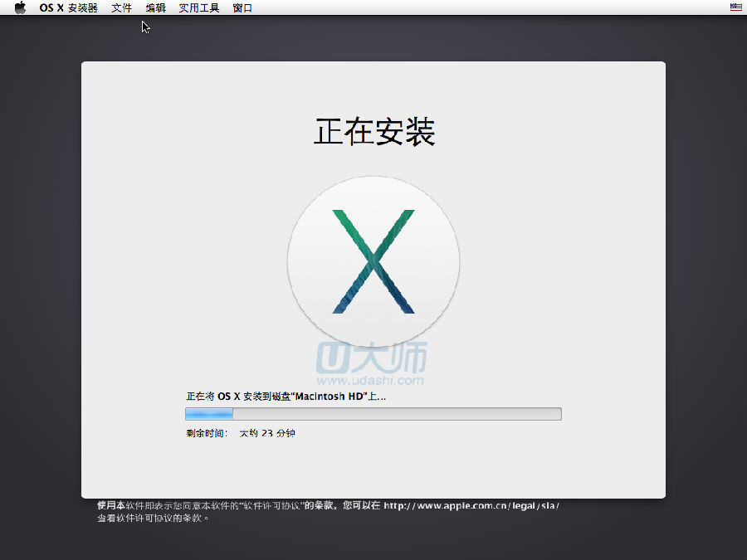Open the 窗口 menu

242,7
